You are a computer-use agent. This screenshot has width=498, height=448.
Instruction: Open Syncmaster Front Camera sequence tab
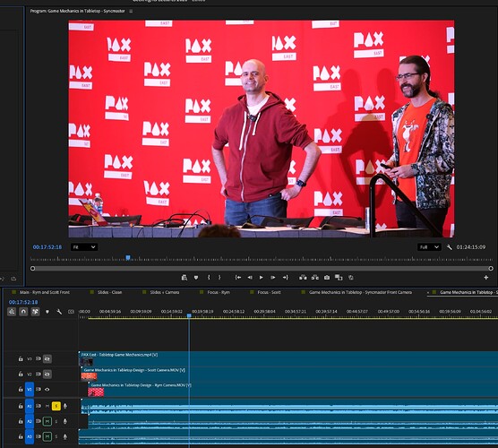pos(360,292)
